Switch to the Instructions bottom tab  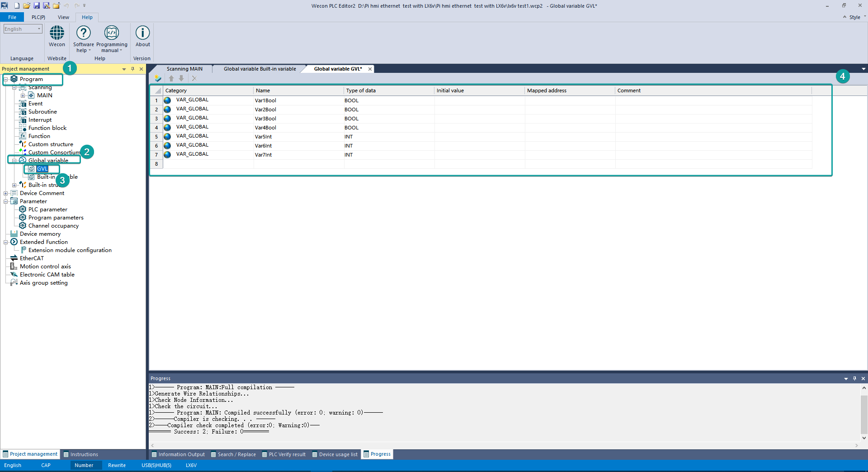coord(81,454)
